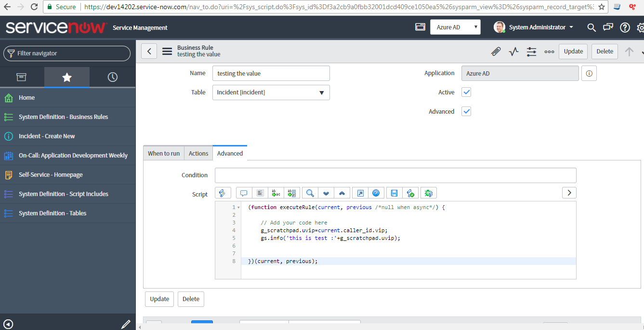Click the form context menu hamburger icon
This screenshot has height=330, width=644.
[x=167, y=52]
